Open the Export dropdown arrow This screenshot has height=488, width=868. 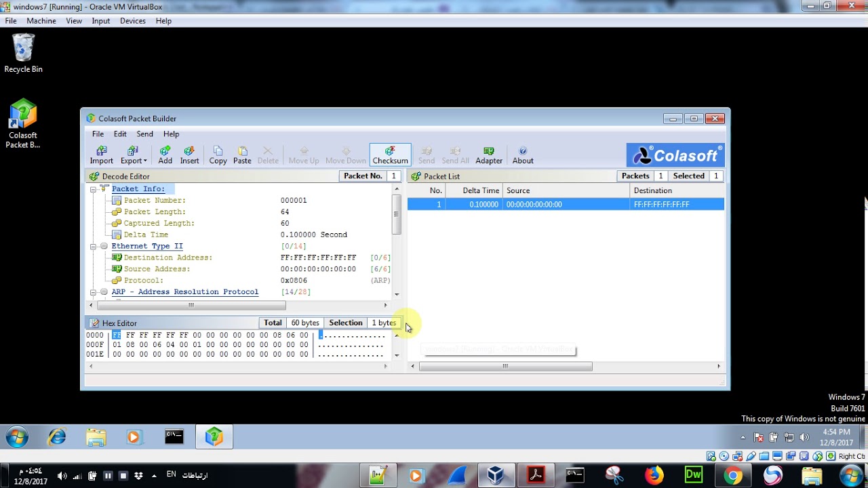pyautogui.click(x=145, y=161)
